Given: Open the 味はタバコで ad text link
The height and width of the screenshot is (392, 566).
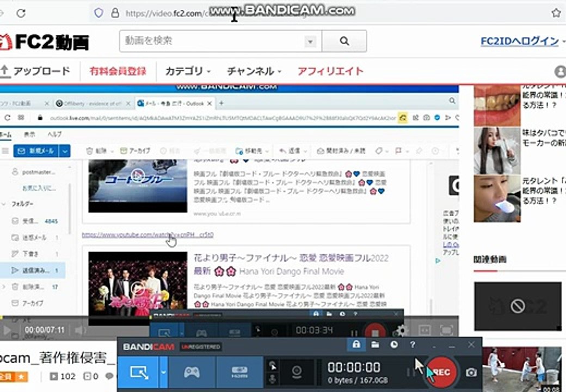Looking at the screenshot, I should tap(544, 138).
